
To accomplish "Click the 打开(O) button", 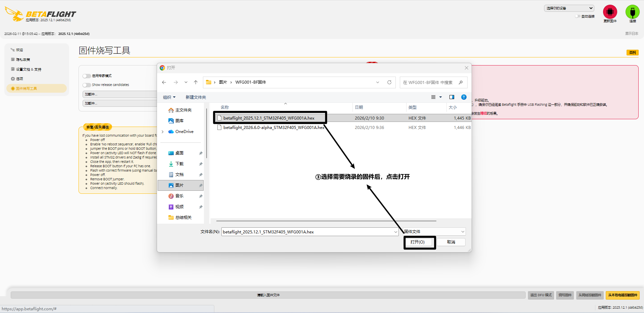I will pyautogui.click(x=417, y=242).
